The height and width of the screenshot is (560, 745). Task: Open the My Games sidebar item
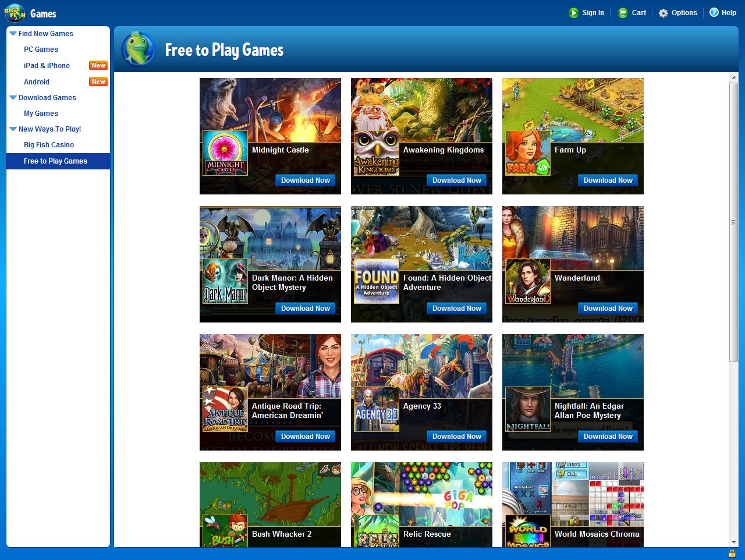tap(41, 114)
